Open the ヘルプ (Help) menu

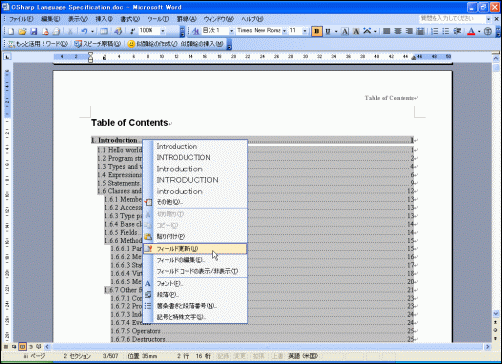pos(252,19)
